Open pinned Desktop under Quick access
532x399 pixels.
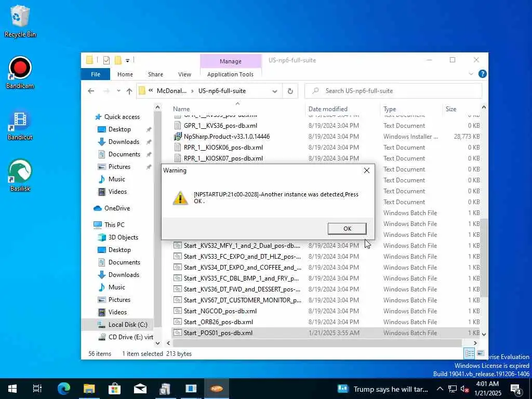[x=119, y=129]
